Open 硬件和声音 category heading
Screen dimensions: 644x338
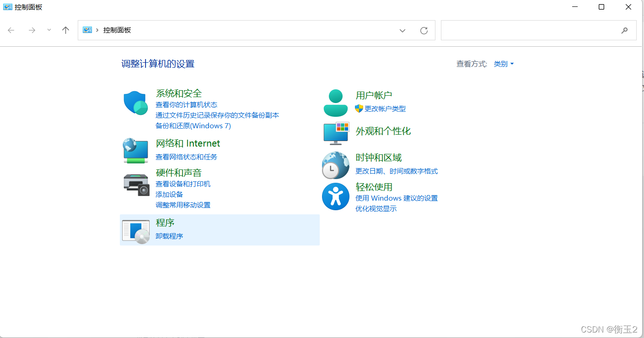178,173
